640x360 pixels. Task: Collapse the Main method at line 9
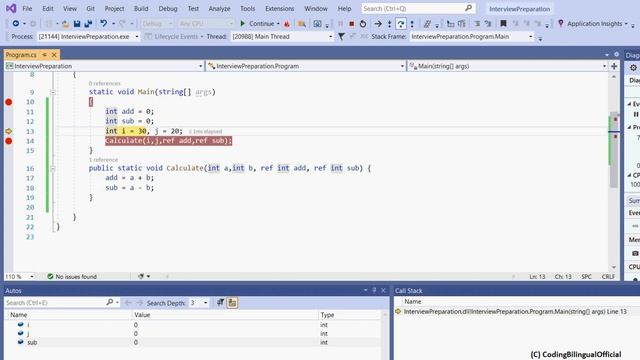tap(53, 92)
